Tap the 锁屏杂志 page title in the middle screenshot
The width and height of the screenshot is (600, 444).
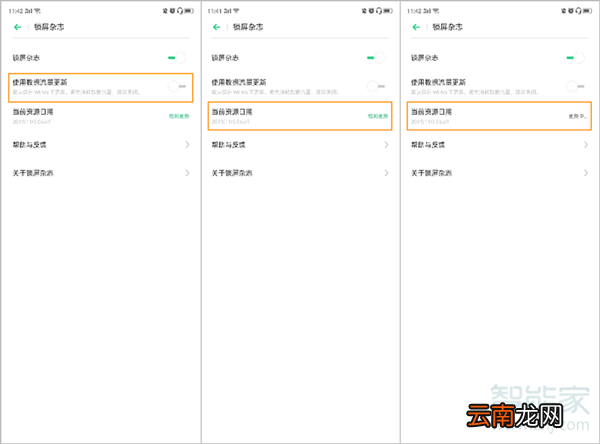[x=248, y=27]
